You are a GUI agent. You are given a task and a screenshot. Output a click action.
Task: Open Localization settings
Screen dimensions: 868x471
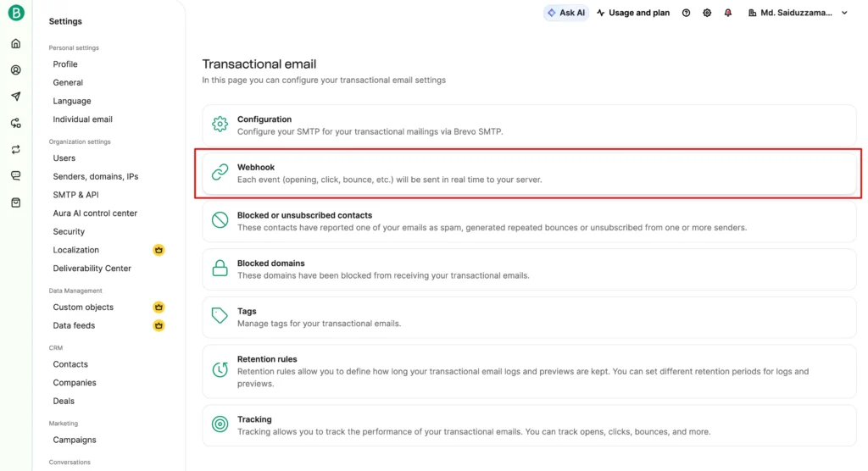pos(75,250)
